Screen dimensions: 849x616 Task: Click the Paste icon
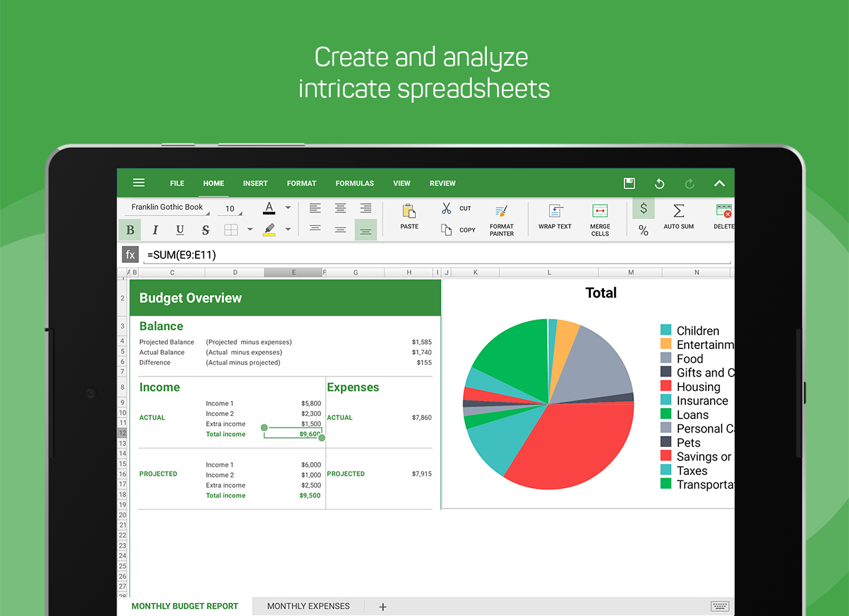[x=409, y=216]
